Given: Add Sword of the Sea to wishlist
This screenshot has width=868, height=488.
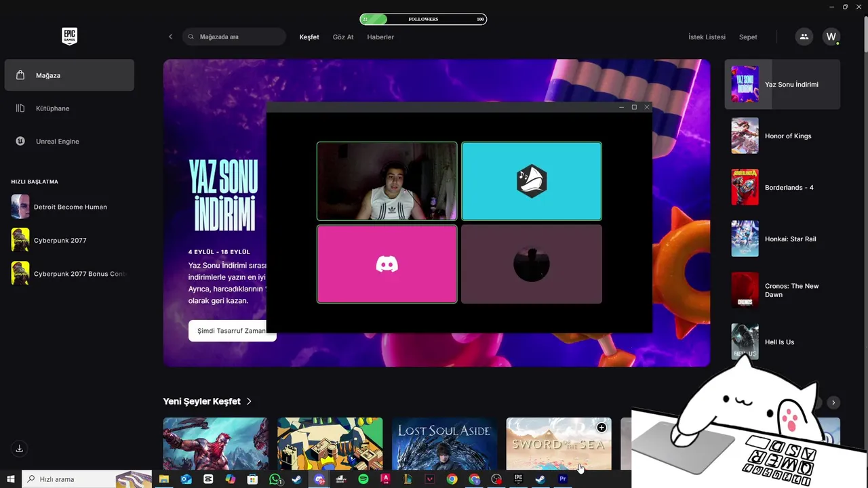Looking at the screenshot, I should click(601, 428).
